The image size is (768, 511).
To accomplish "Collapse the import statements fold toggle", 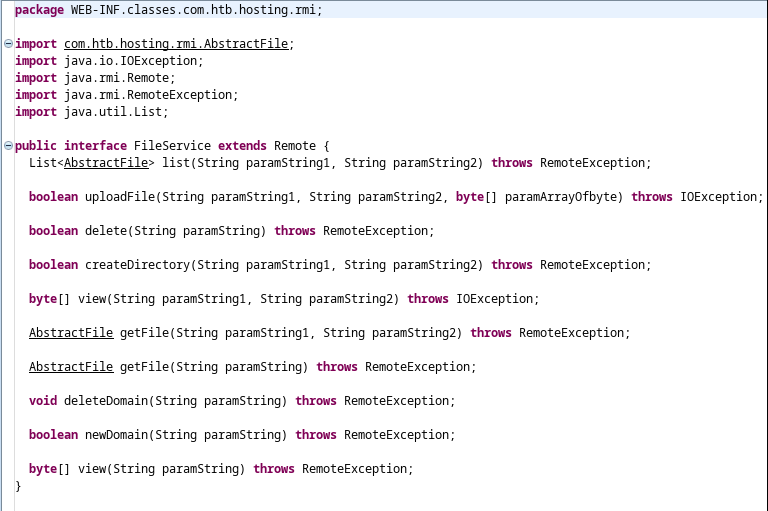I will pos(8,45).
